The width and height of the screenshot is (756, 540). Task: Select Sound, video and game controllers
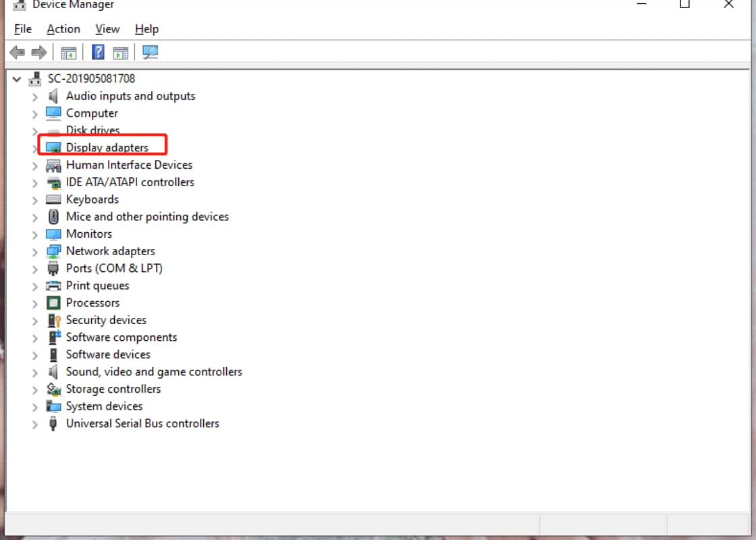tap(154, 371)
